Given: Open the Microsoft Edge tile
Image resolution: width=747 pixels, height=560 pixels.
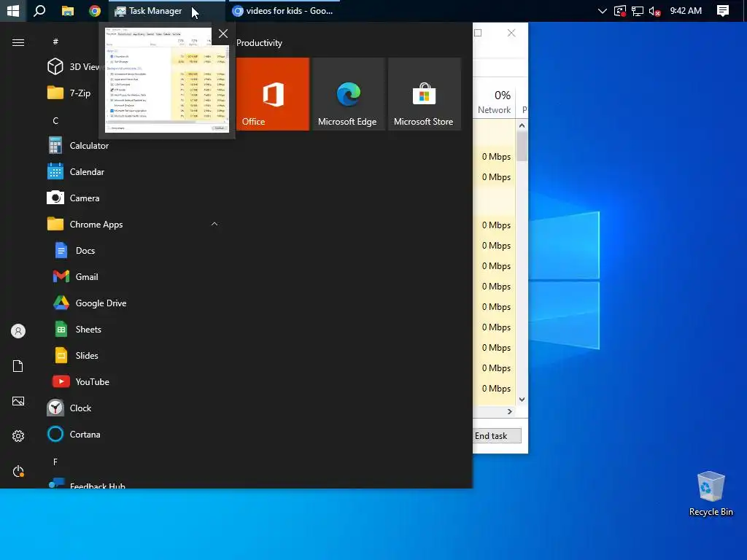Looking at the screenshot, I should click(x=348, y=94).
